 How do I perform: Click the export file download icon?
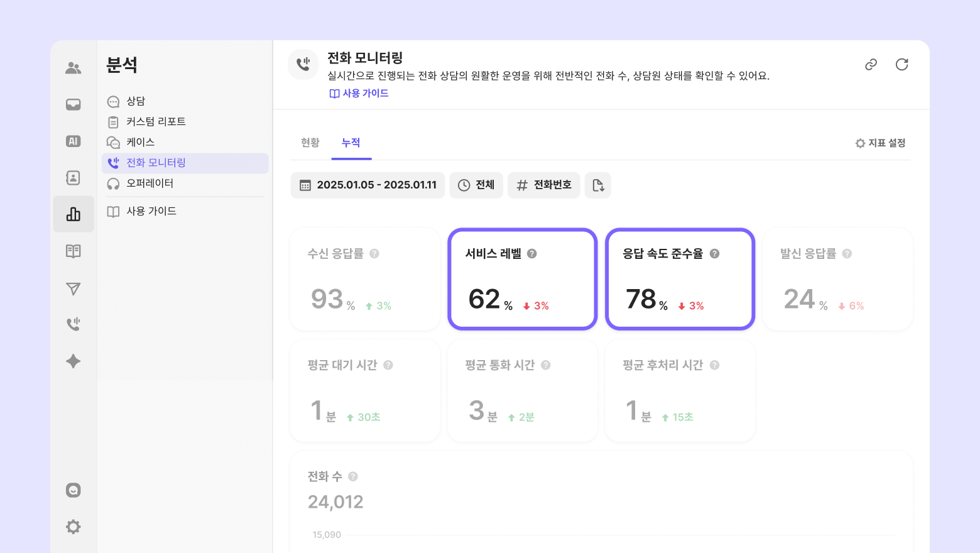(x=598, y=185)
